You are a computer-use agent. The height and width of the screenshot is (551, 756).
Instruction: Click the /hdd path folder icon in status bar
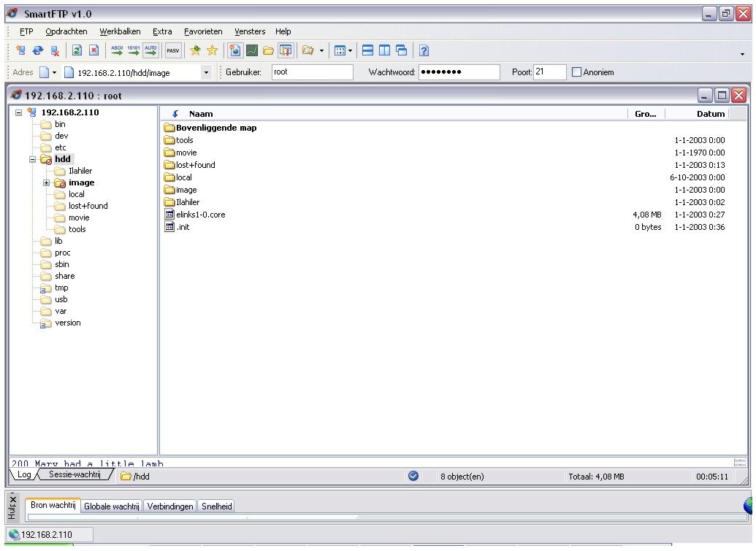click(126, 477)
